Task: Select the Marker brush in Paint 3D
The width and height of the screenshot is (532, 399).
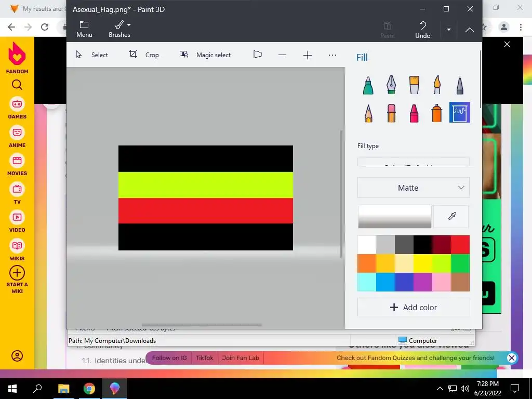Action: coord(368,85)
